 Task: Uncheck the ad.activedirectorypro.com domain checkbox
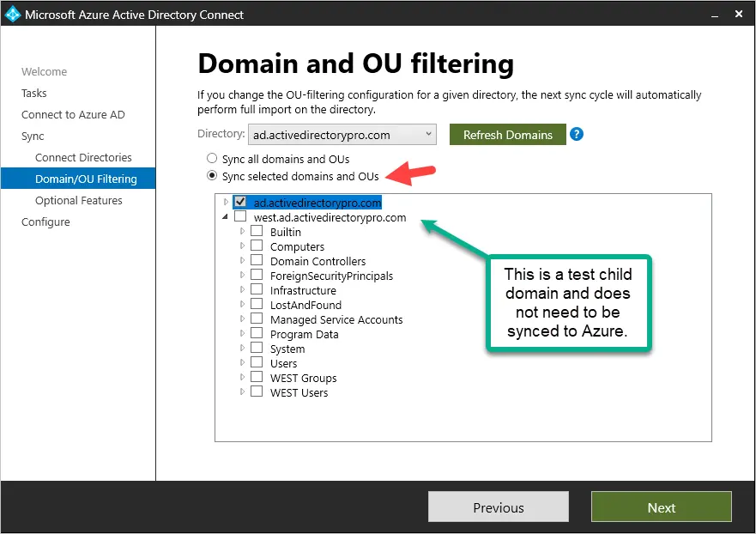(x=240, y=202)
